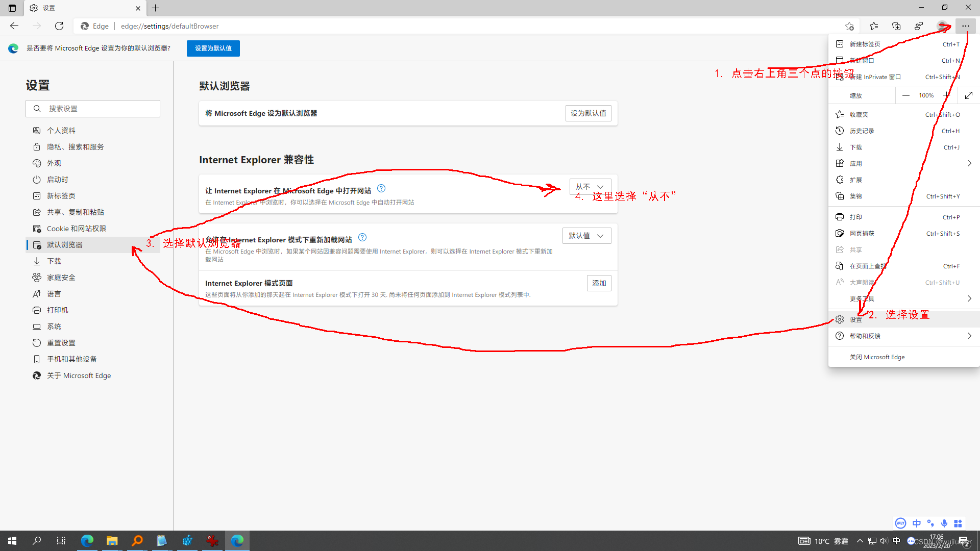Open 家庭安全 settings

[x=93, y=278]
